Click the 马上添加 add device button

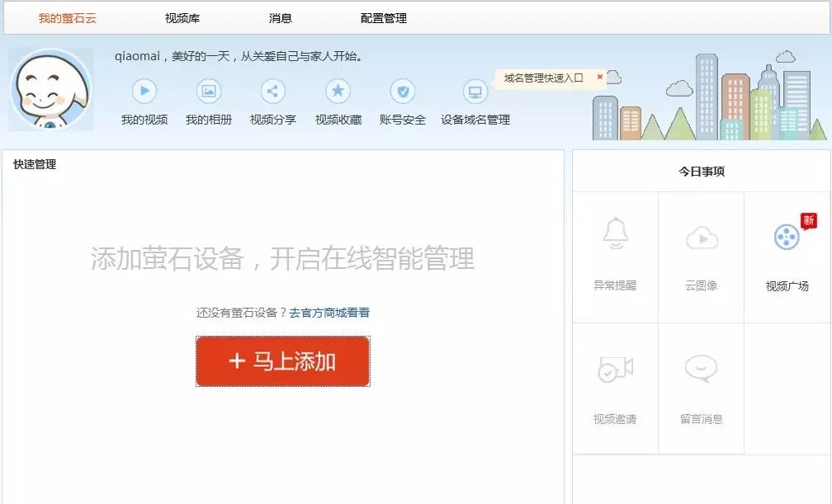point(282,361)
